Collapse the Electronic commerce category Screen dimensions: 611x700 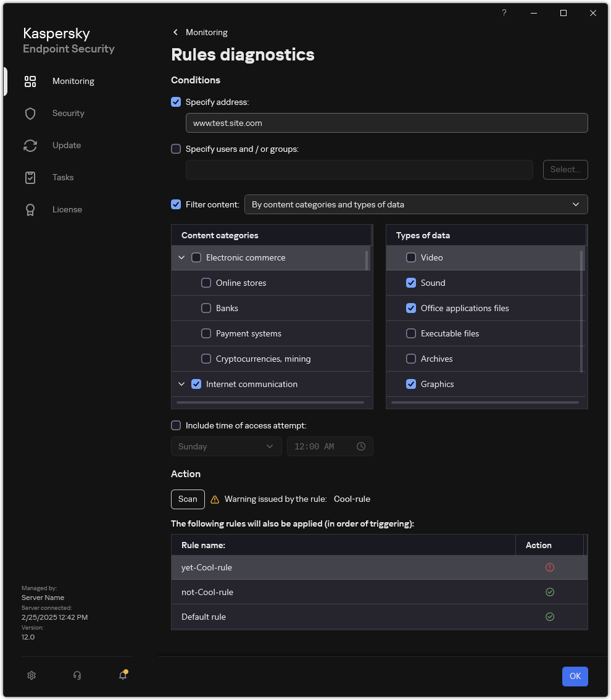181,257
